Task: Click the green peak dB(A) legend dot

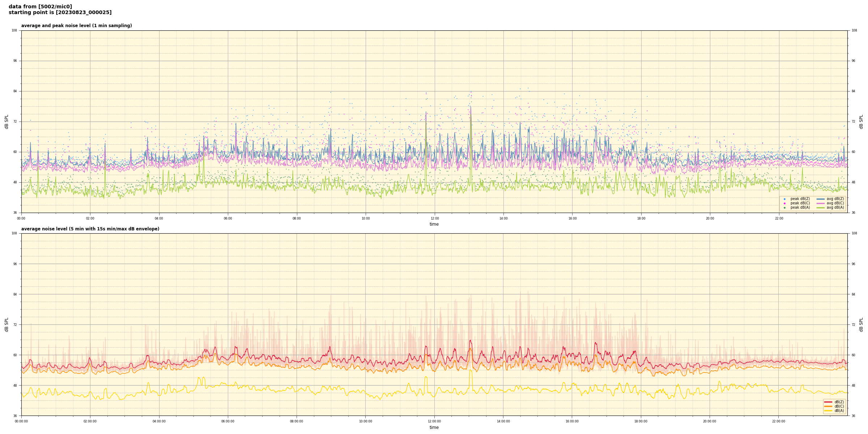Action: pyautogui.click(x=784, y=208)
